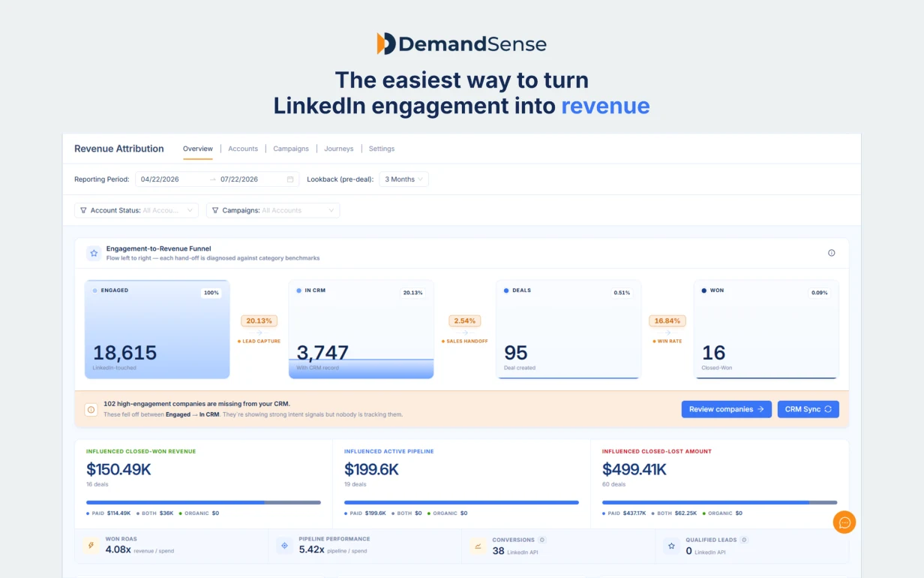
Task: Click the $499.41K closed-lost value
Action: coord(634,470)
